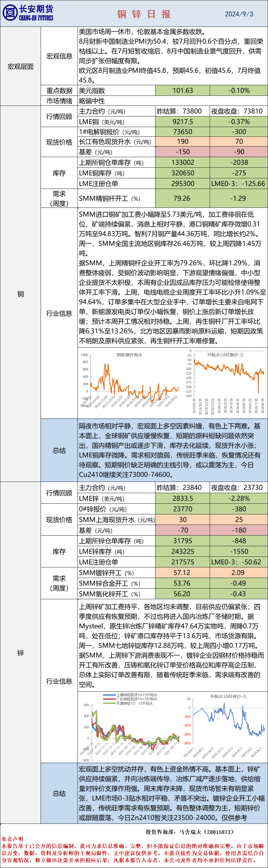Select the LME铜 change -0.37%

click(239, 122)
